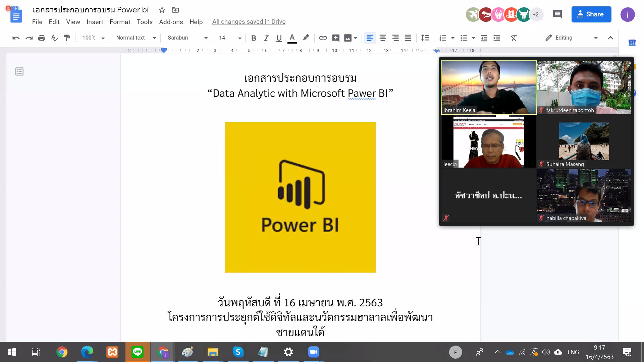Open the Insert menu
The width and height of the screenshot is (644, 362).
coord(95,22)
